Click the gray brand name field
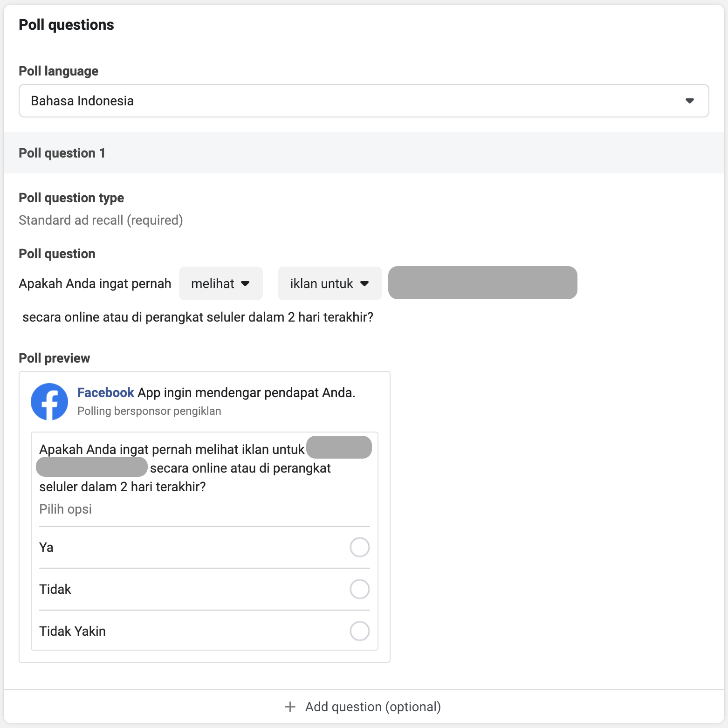This screenshot has width=728, height=728. coord(482,283)
